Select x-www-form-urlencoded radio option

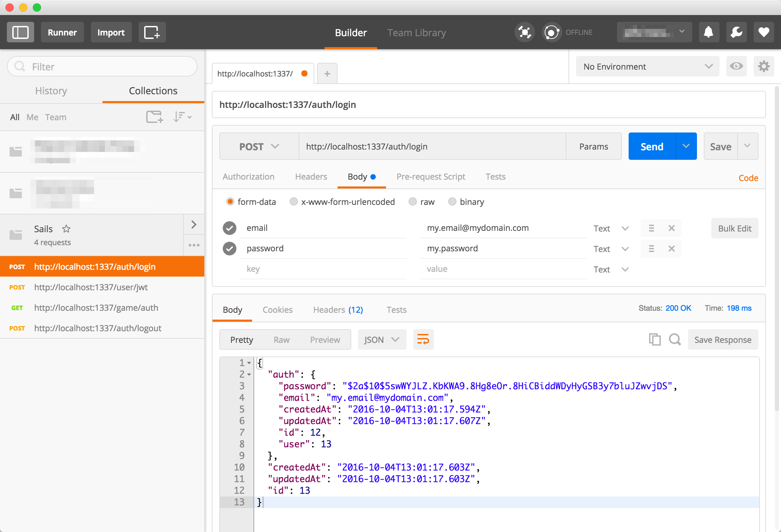click(293, 202)
